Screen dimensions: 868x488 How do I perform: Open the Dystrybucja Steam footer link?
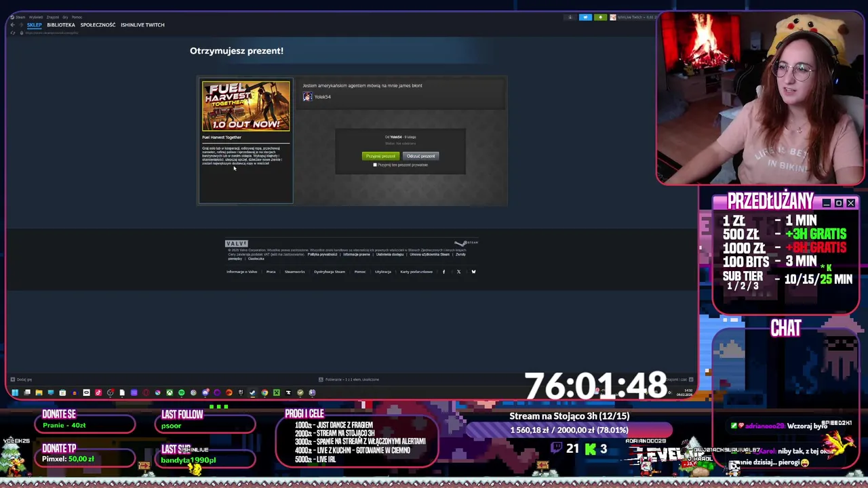[x=330, y=272]
